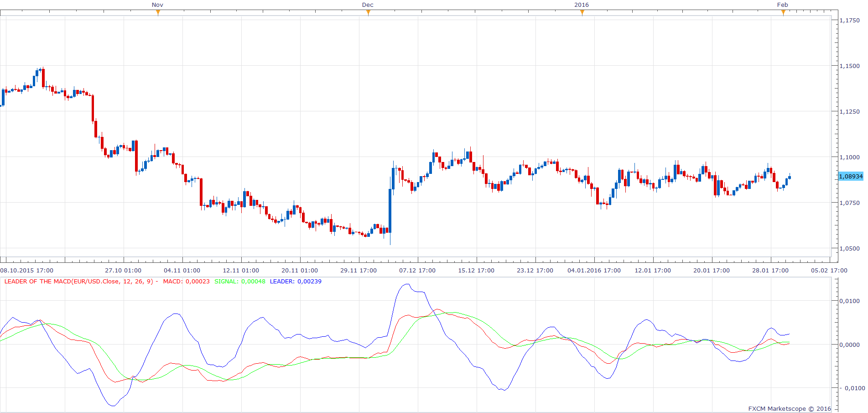Click the SIGNAL: 0,00048 value label
The image size is (868, 413).
[x=240, y=282]
